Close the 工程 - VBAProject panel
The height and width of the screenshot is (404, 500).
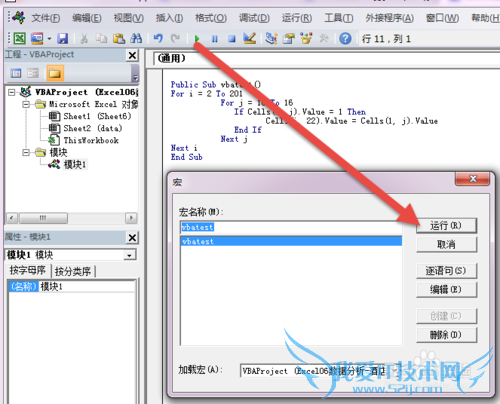(x=132, y=55)
